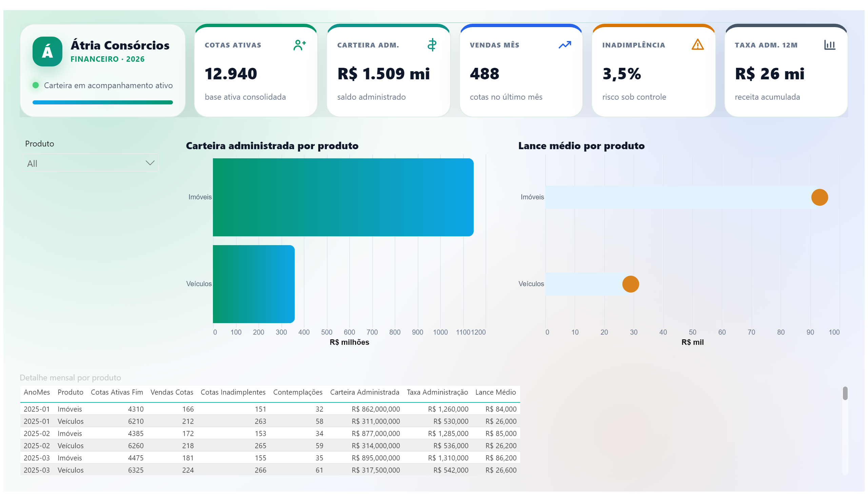Click the green status dot near Carteira em acompanhamento
Image resolution: width=868 pixels, height=495 pixels.
pos(35,85)
